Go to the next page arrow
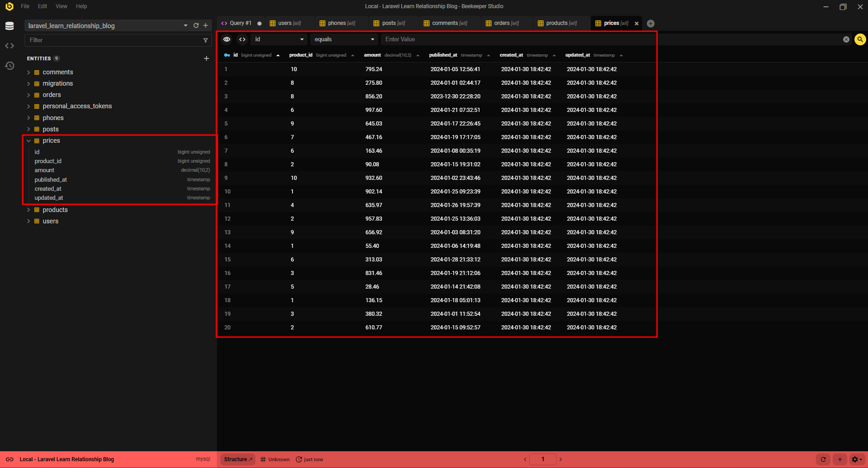The height and width of the screenshot is (468, 868). pos(561,459)
